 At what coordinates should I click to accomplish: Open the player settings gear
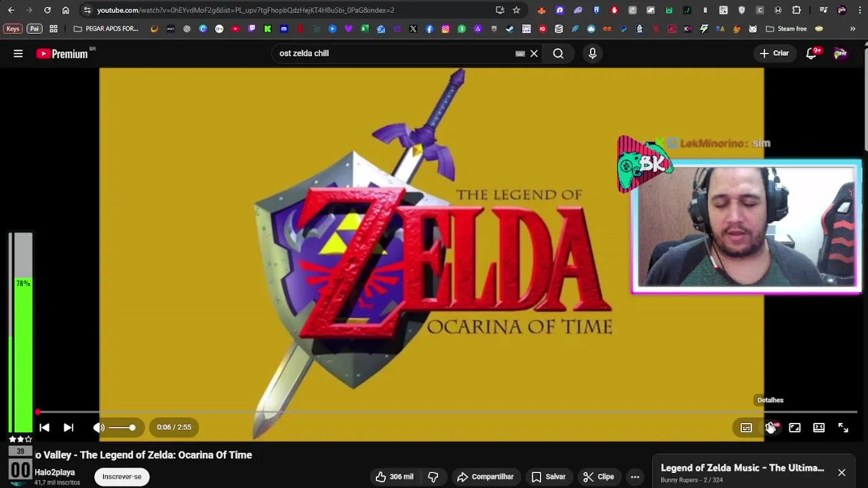(771, 428)
